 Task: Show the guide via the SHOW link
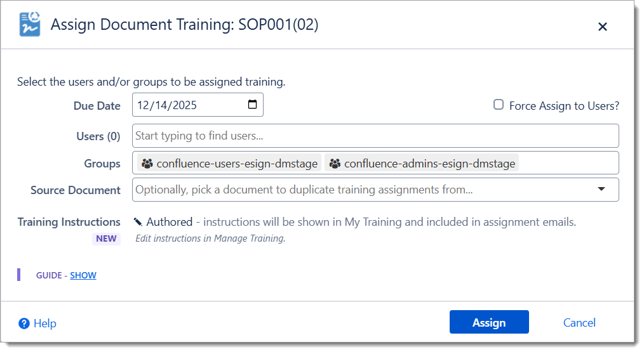83,275
